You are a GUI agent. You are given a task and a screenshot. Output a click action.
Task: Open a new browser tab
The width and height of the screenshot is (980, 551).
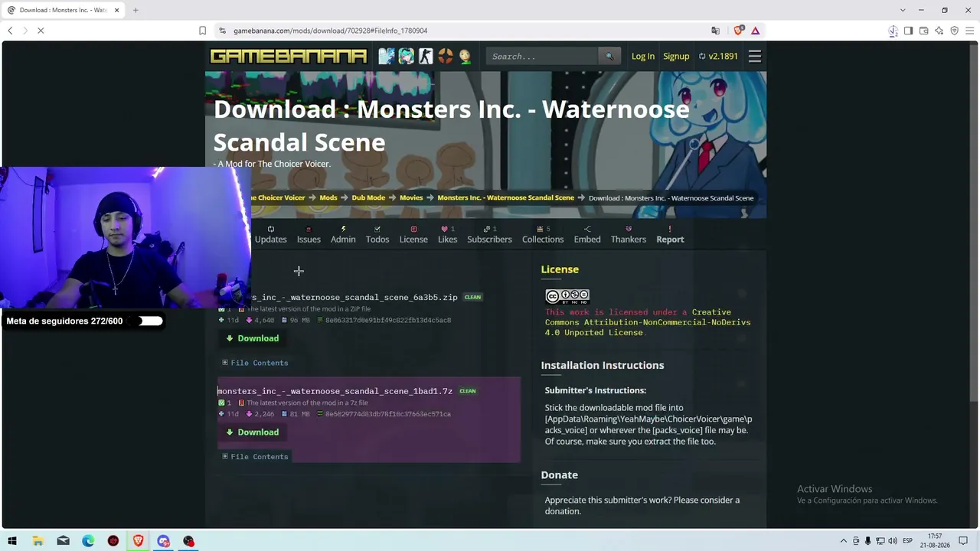[x=136, y=10]
